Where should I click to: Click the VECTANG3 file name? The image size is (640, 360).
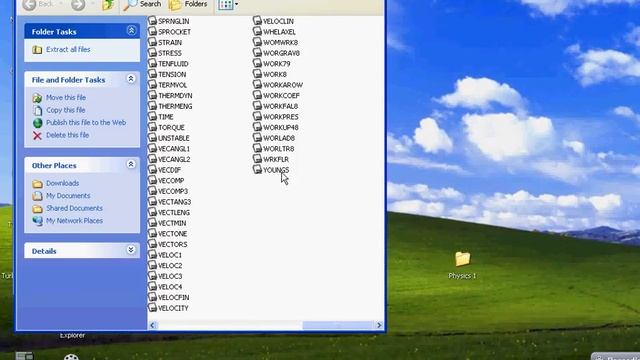coord(174,202)
